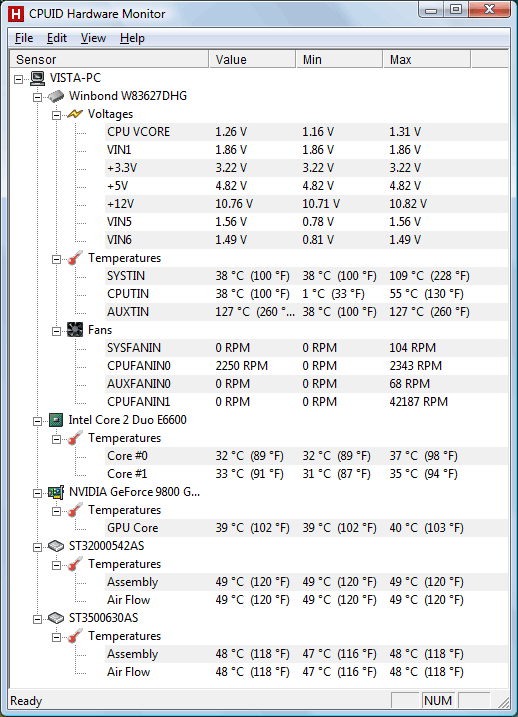Select the Core #1 temperature row
Image resolution: width=518 pixels, height=717 pixels.
306,474
